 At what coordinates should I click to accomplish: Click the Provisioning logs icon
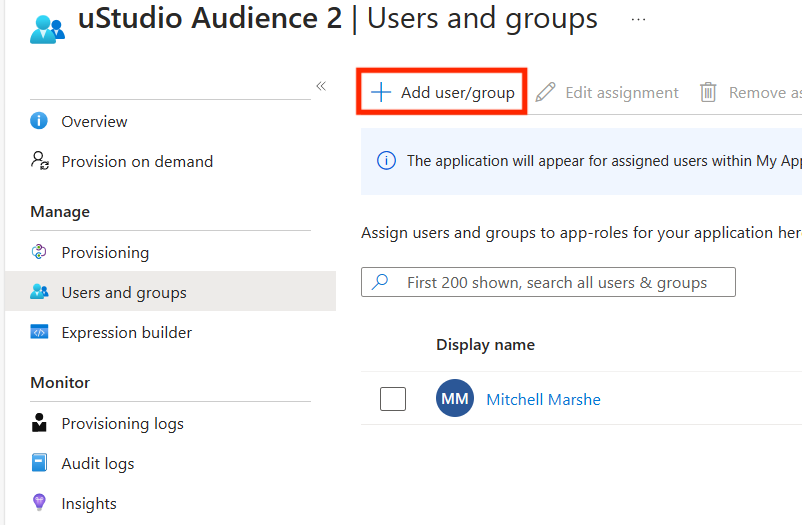click(39, 423)
